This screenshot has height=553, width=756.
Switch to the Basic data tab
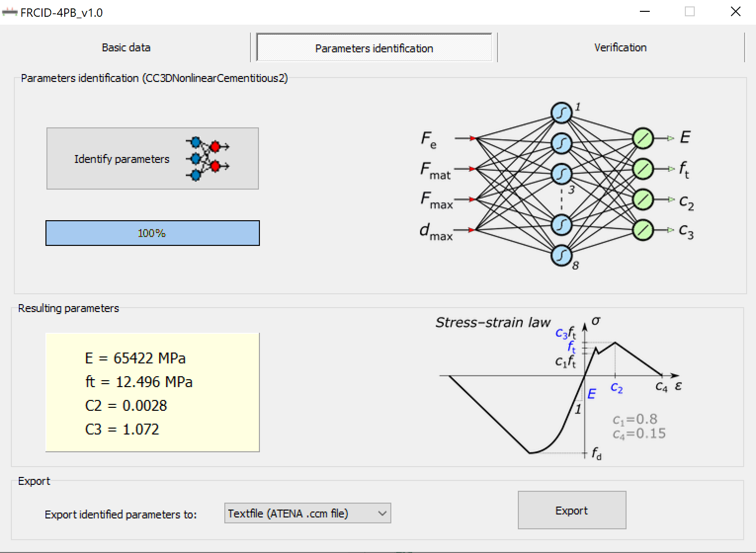pos(126,47)
